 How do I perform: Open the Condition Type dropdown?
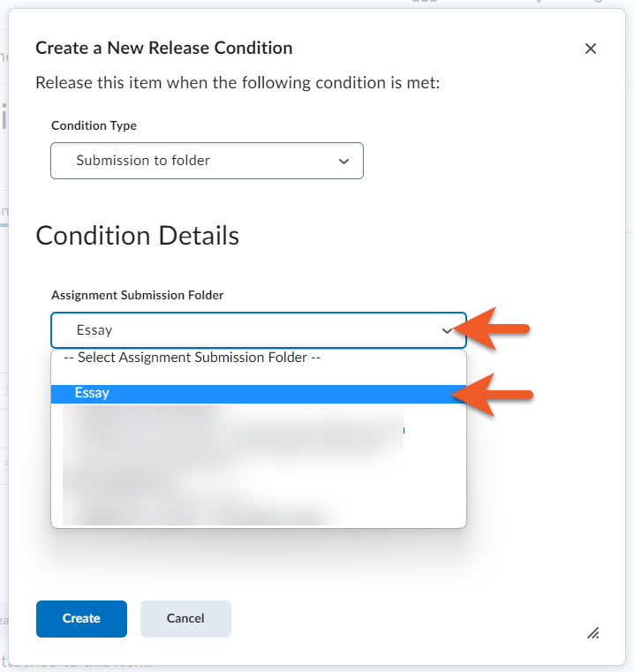click(x=207, y=161)
